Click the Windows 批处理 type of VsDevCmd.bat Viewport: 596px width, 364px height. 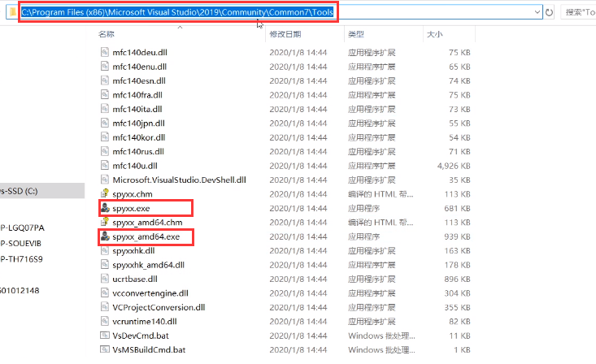381,336
